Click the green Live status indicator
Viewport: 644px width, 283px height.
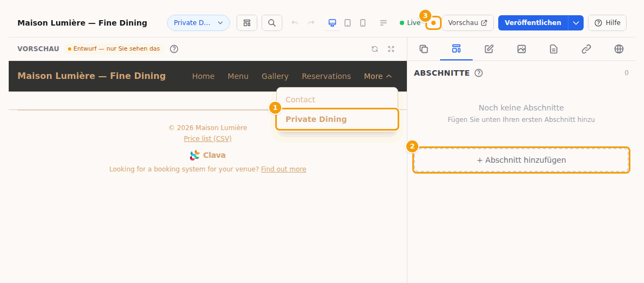410,23
